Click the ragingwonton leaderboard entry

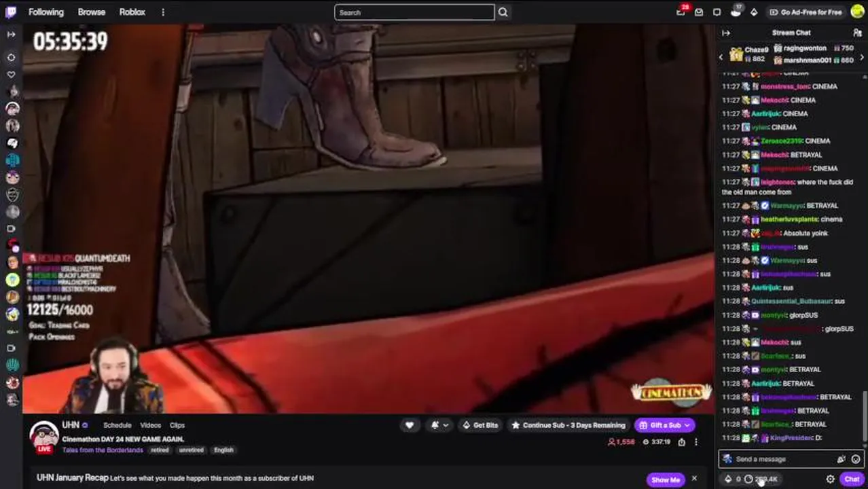814,48
